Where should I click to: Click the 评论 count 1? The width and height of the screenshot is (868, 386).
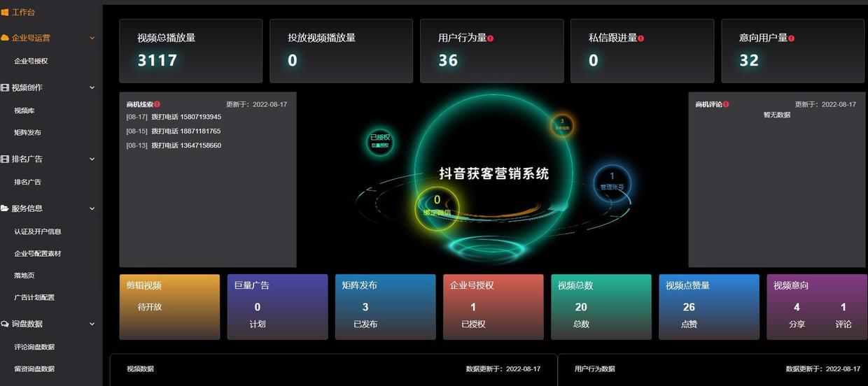tap(843, 307)
